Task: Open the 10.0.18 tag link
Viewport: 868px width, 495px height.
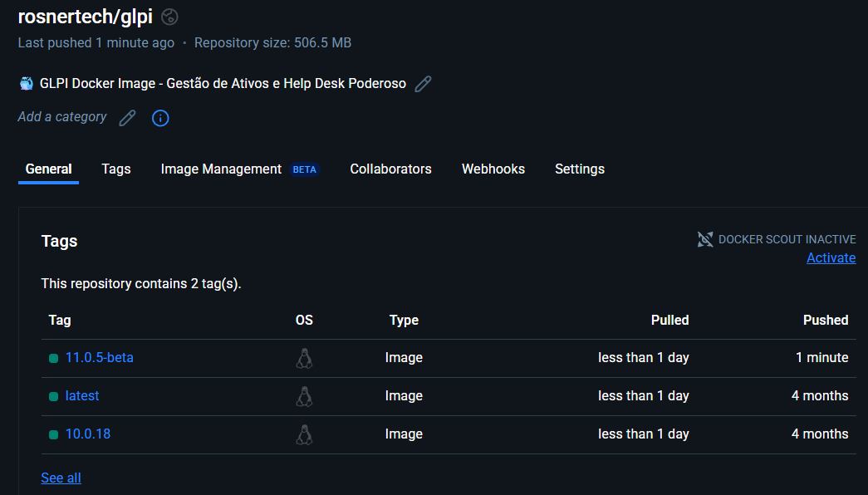Action: (x=88, y=434)
